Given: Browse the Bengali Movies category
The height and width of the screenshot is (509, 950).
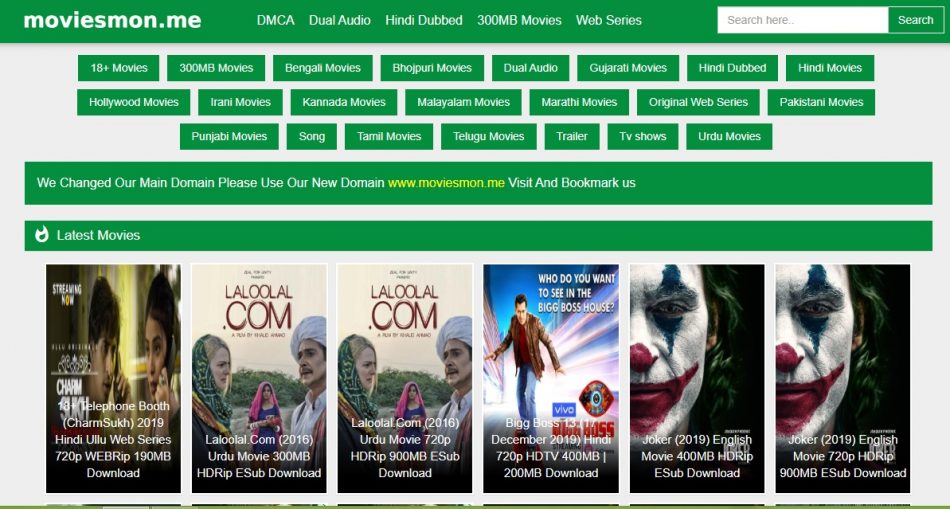Looking at the screenshot, I should coord(322,68).
